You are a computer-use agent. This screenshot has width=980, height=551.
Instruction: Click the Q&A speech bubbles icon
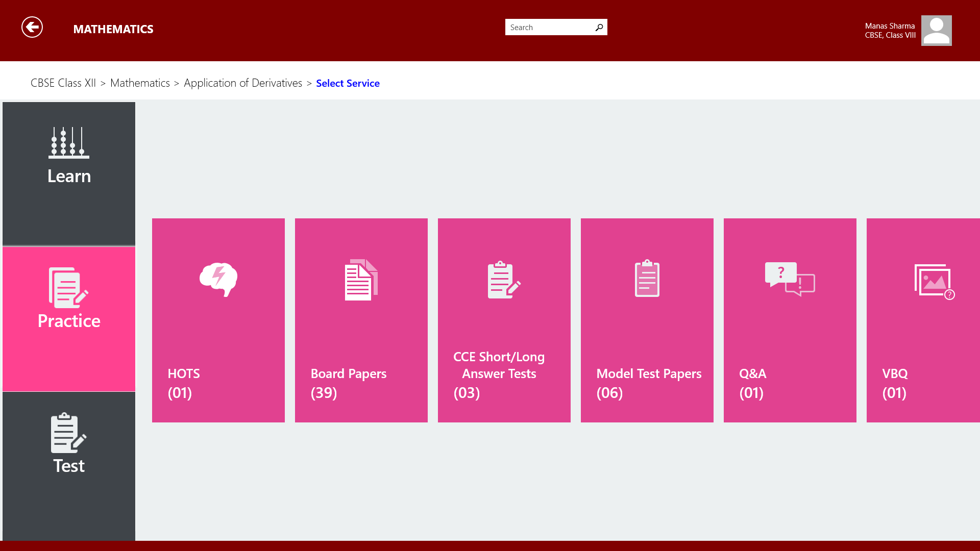[790, 279]
